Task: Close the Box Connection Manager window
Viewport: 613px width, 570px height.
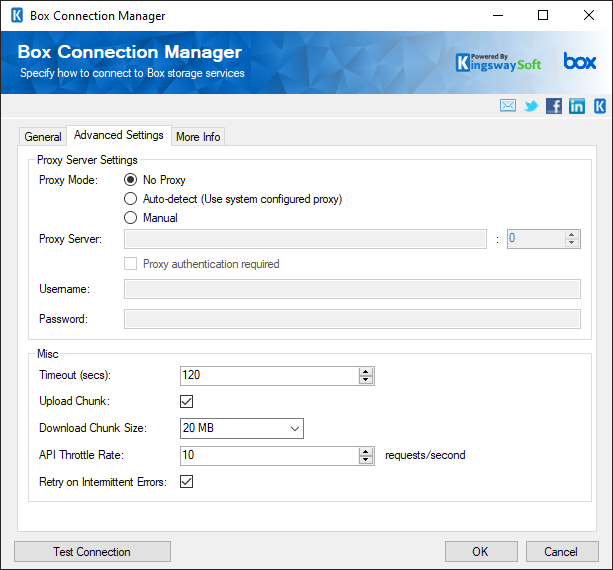Action: [x=589, y=16]
